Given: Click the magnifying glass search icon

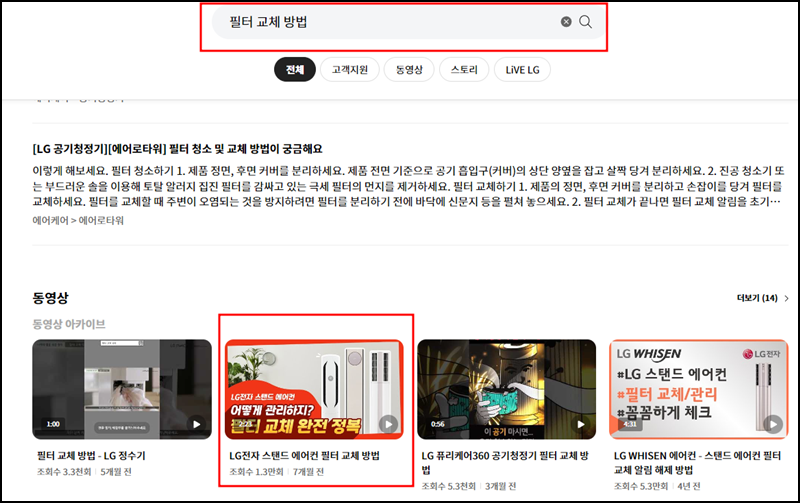Looking at the screenshot, I should (x=585, y=21).
